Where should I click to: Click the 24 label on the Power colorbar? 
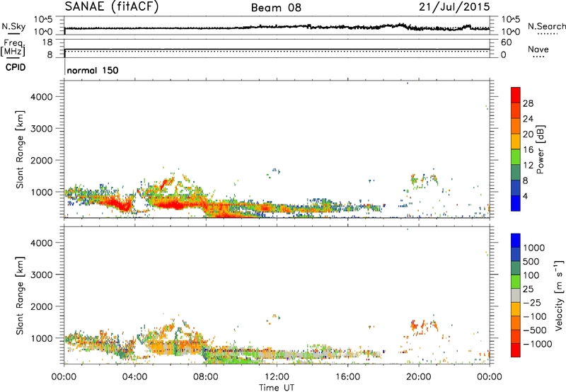(x=528, y=119)
